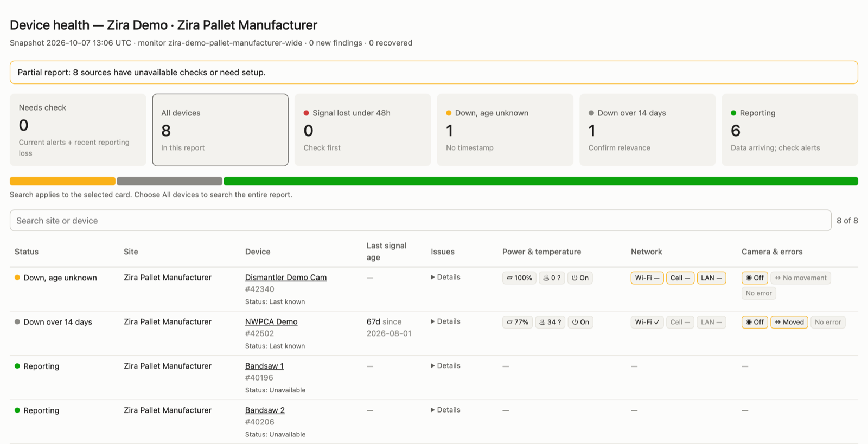Screen dimensions: 868x444
Task: Select the Down over 14 days card
Action: tap(647, 130)
